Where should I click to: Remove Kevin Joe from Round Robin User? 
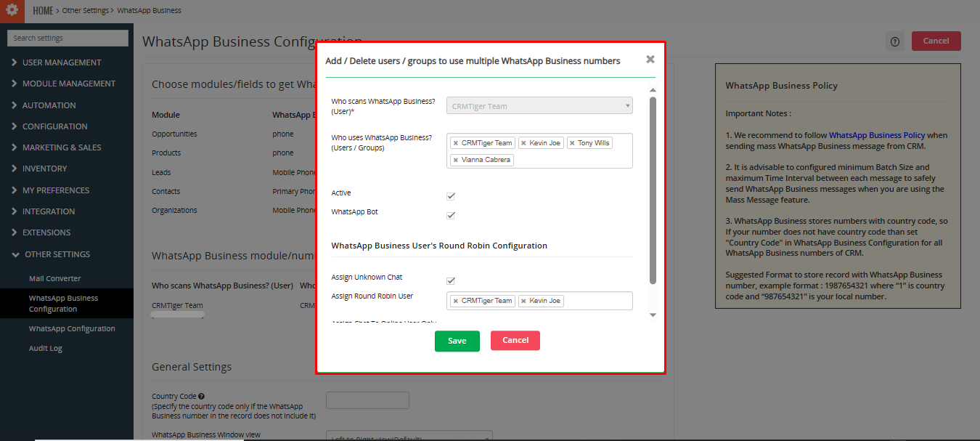tap(523, 301)
